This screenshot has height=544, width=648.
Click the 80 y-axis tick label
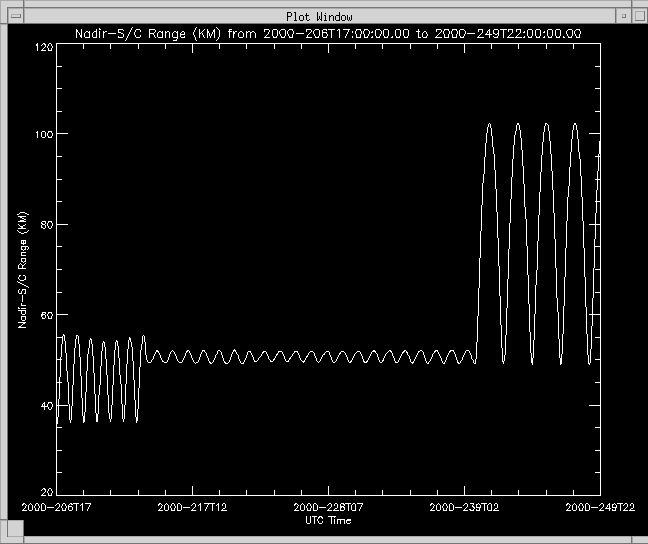coord(46,225)
